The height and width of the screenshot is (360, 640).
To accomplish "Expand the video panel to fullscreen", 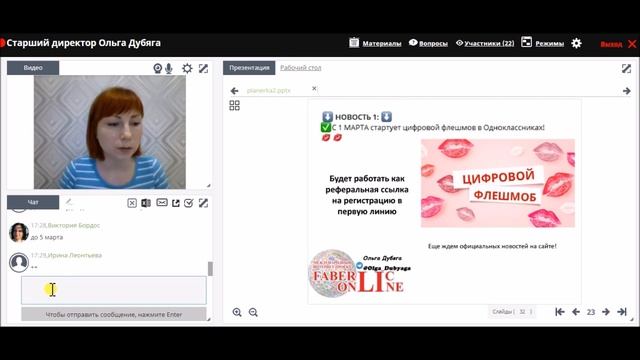I will (x=203, y=68).
